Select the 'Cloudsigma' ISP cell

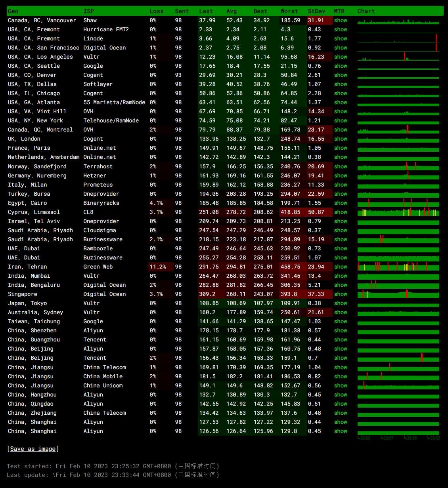click(x=100, y=230)
